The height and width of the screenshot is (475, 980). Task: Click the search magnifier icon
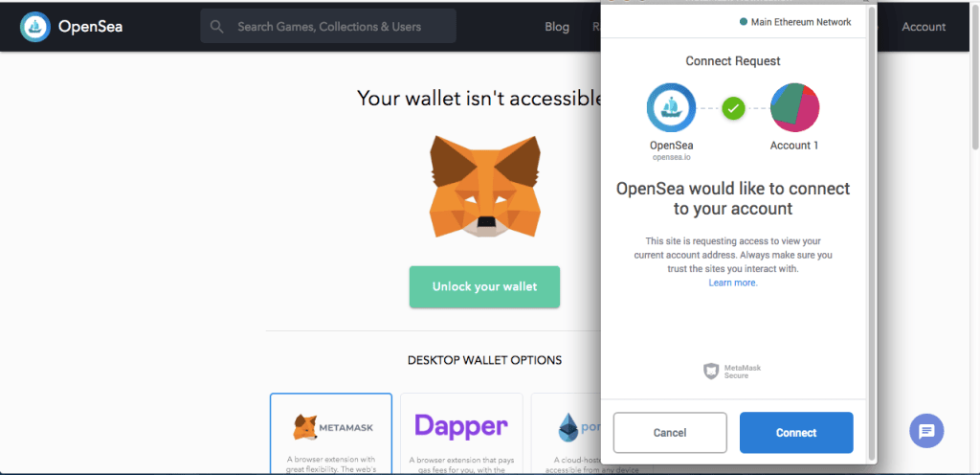pyautogui.click(x=217, y=27)
